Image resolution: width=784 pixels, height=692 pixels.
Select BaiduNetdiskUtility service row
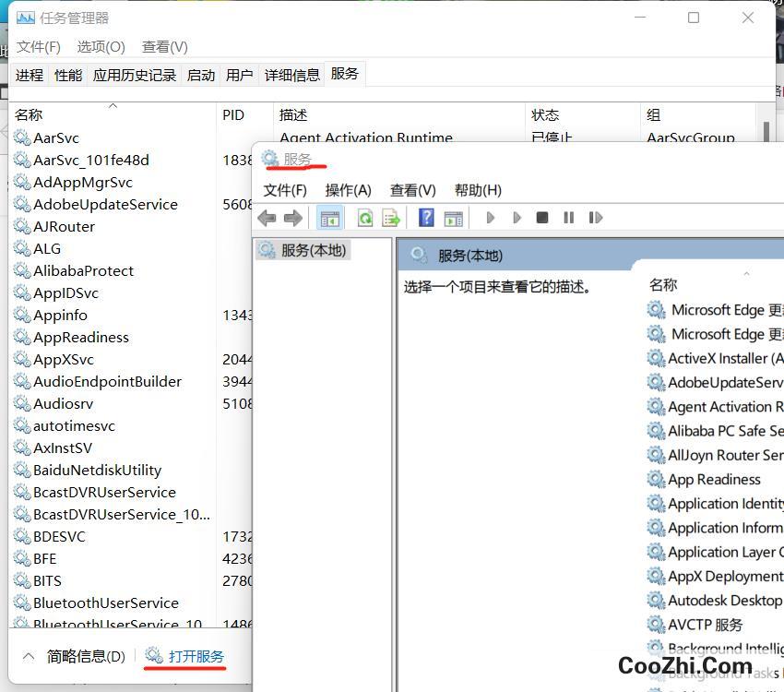[x=98, y=470]
